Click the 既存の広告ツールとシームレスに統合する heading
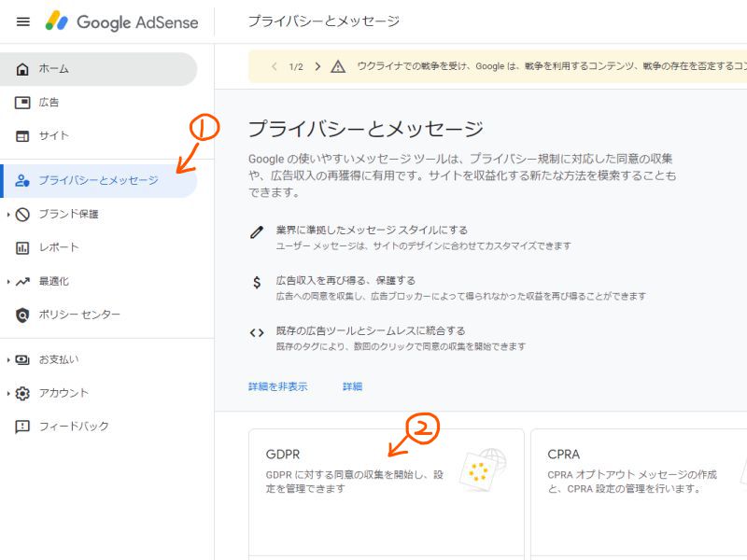 [x=371, y=330]
